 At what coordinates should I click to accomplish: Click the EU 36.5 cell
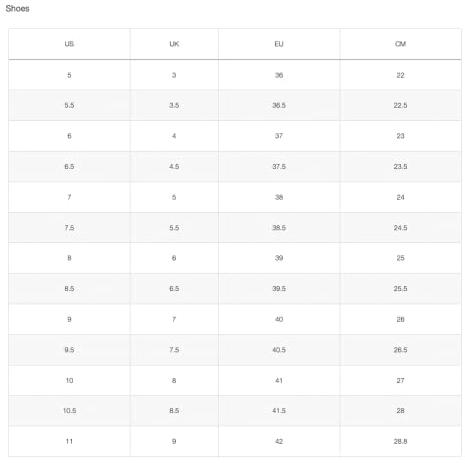coord(279,105)
